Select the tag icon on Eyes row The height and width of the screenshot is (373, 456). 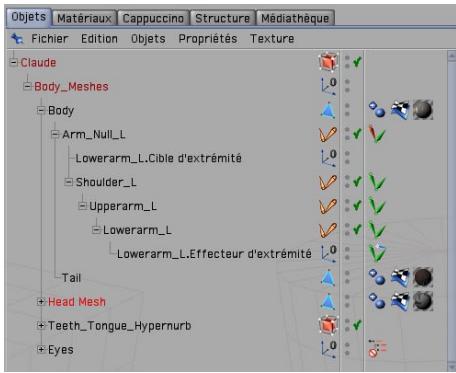(377, 349)
